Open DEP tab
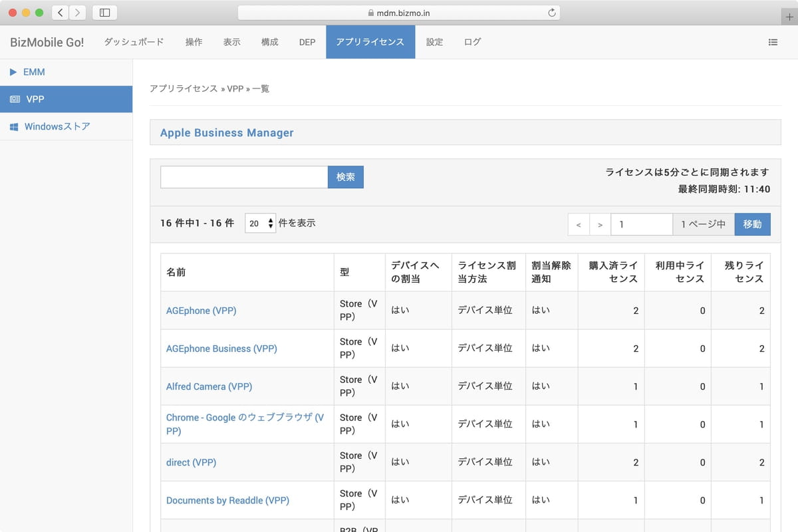Viewport: 798px width, 532px height. pos(307,42)
